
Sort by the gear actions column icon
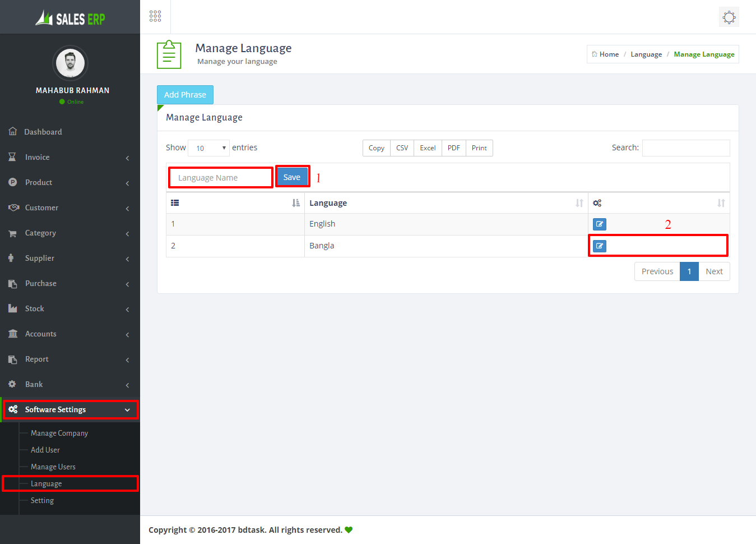tap(597, 203)
